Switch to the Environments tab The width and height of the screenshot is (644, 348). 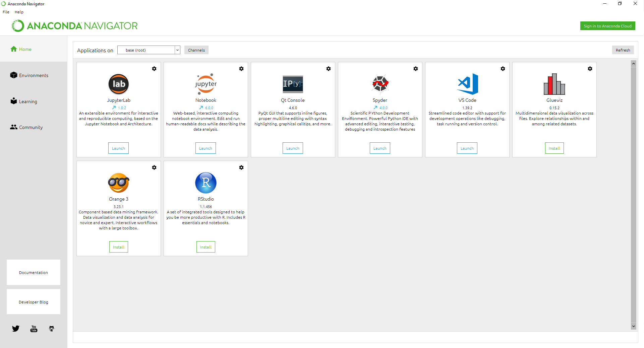click(34, 75)
